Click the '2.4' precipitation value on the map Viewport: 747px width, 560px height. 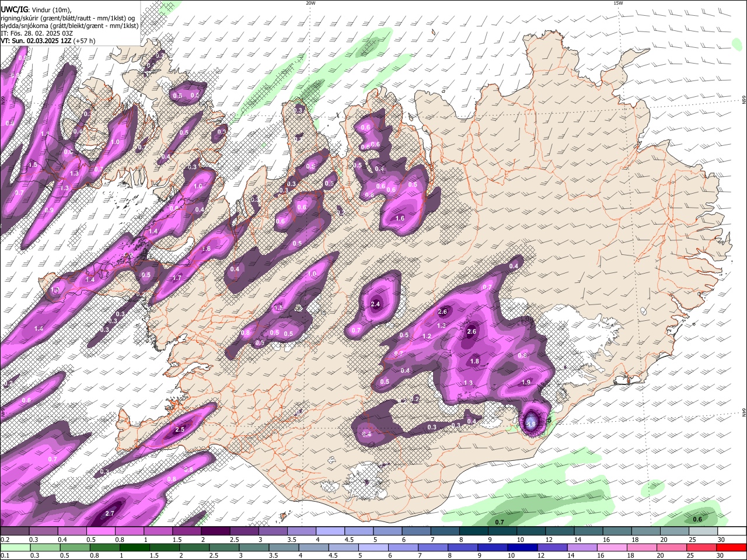(376, 304)
